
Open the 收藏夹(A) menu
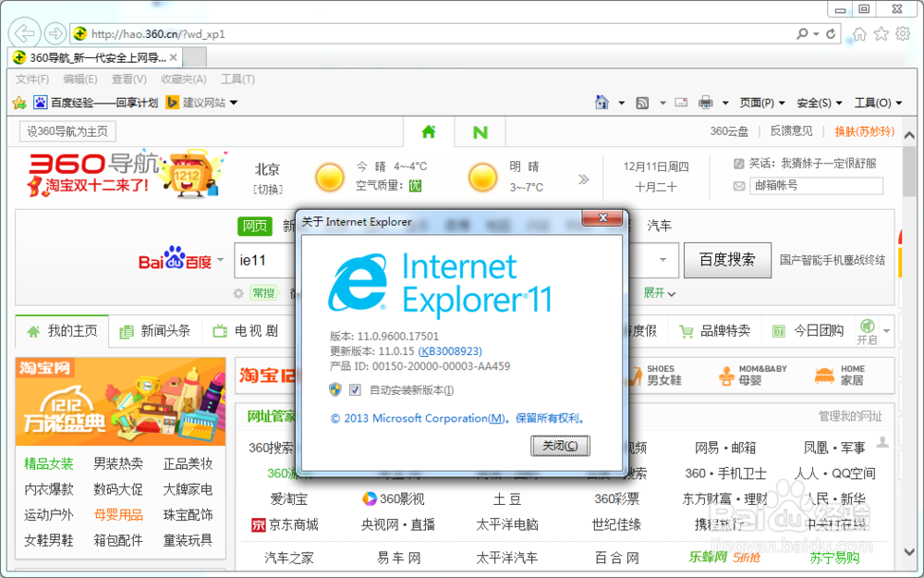[184, 79]
